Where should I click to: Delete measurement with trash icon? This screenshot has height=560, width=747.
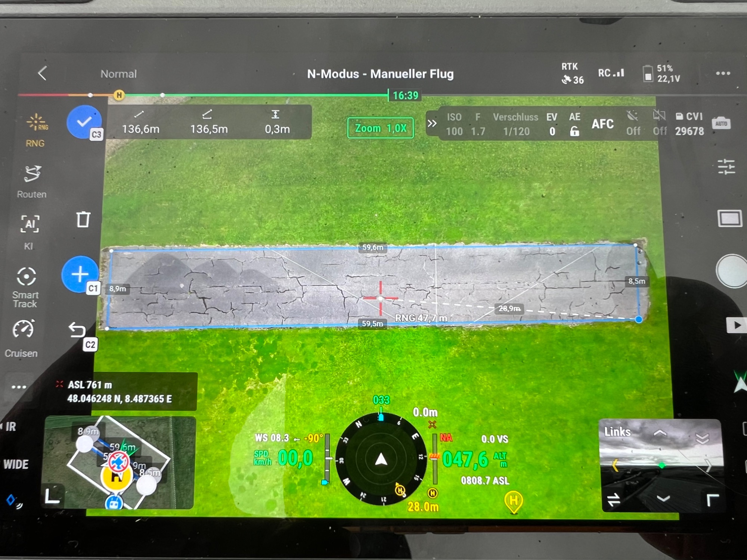coord(83,220)
